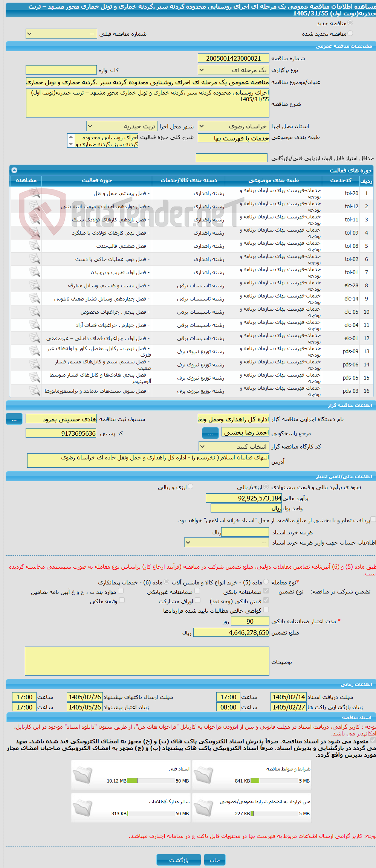
Task: Click the مدت اعتبار ضمانتنامه field
Action: coord(250,621)
